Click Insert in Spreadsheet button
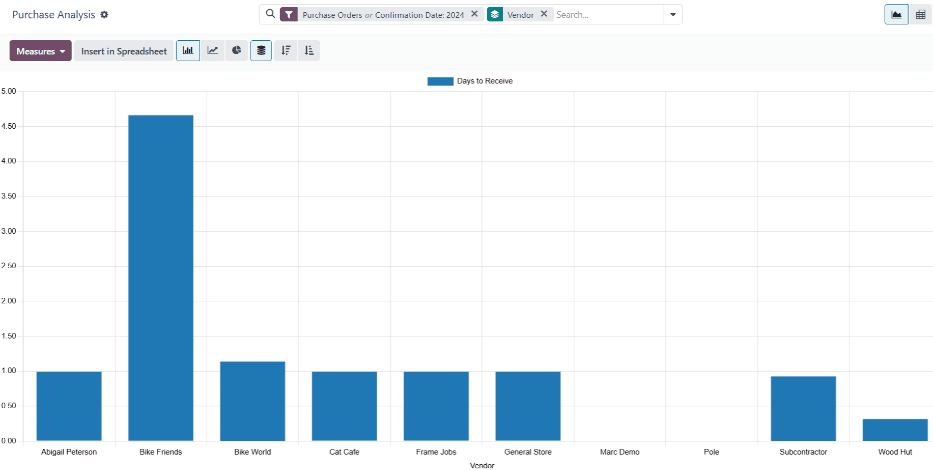 124,51
